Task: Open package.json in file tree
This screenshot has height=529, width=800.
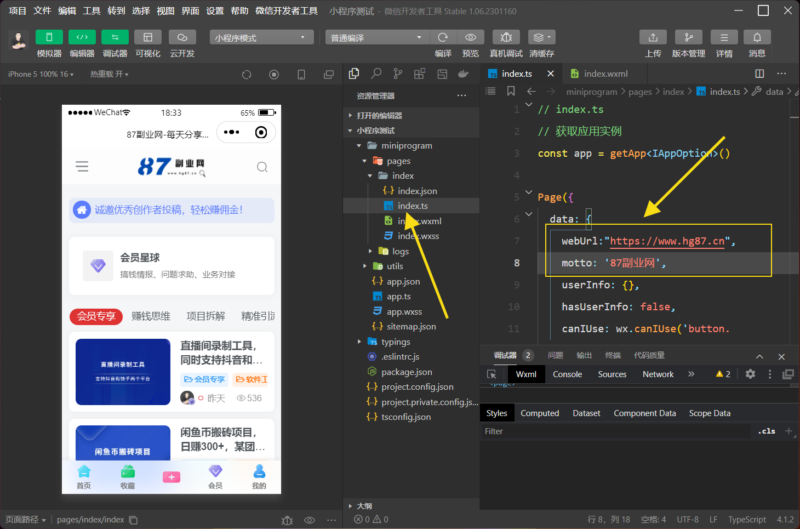Action: click(407, 372)
